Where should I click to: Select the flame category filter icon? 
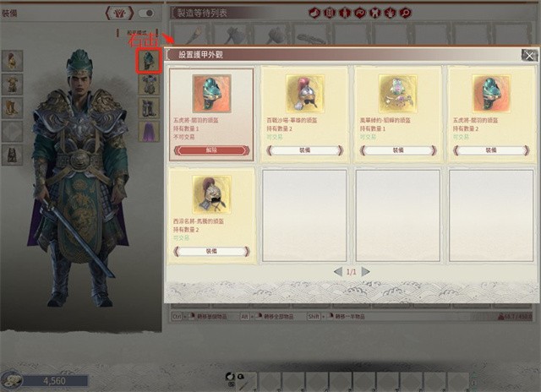[391, 14]
